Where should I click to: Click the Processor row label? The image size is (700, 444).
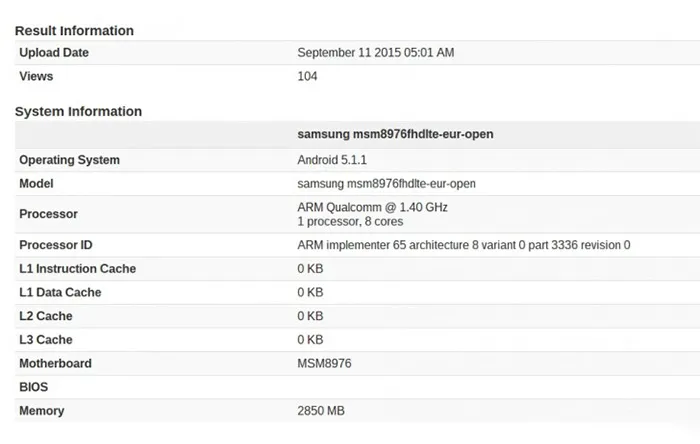(48, 214)
